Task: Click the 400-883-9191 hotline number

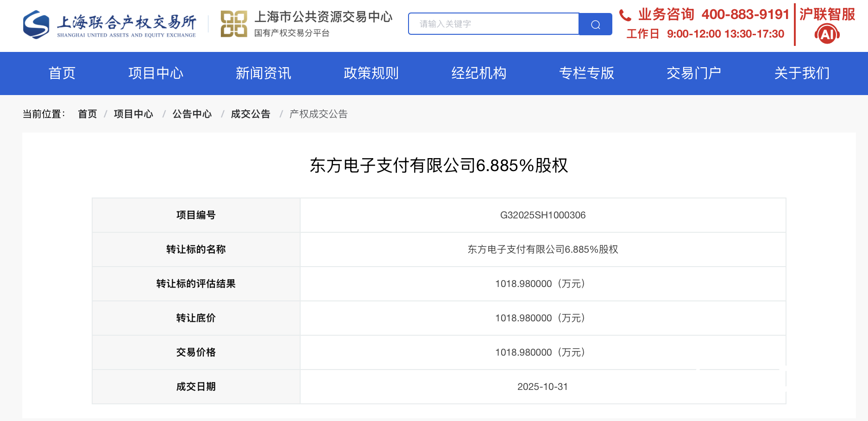Action: click(745, 14)
